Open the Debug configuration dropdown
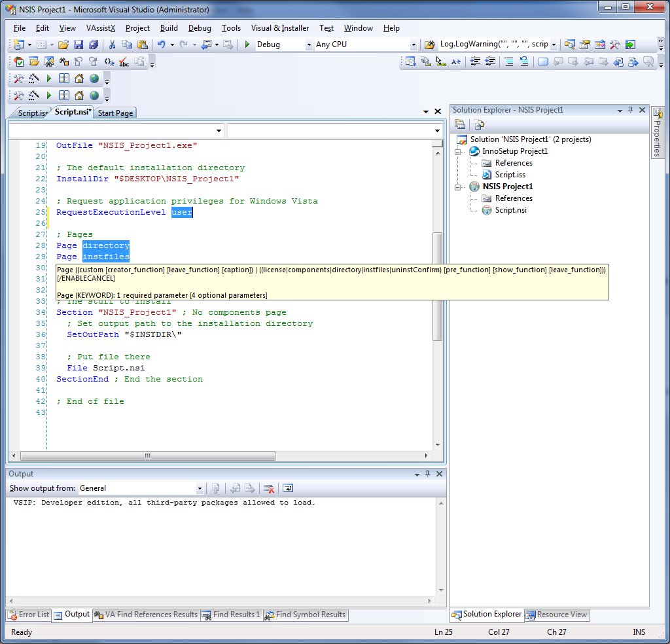 pos(309,45)
